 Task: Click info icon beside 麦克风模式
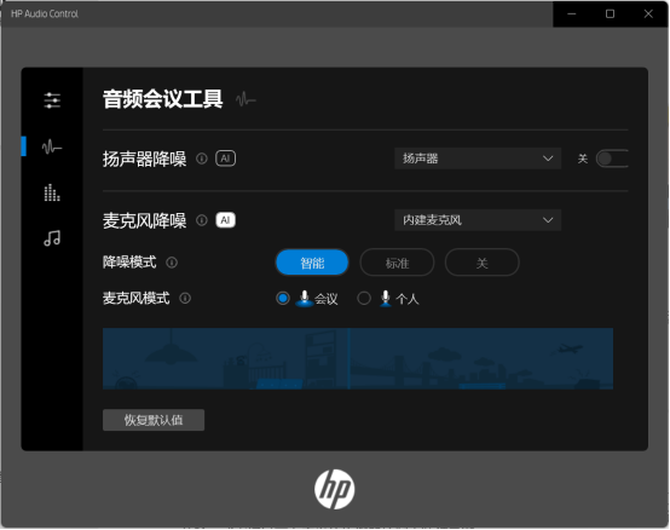[x=185, y=298]
